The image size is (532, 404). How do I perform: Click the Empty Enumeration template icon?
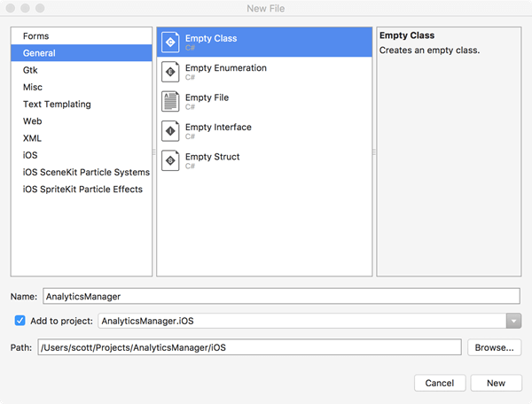[x=171, y=72]
